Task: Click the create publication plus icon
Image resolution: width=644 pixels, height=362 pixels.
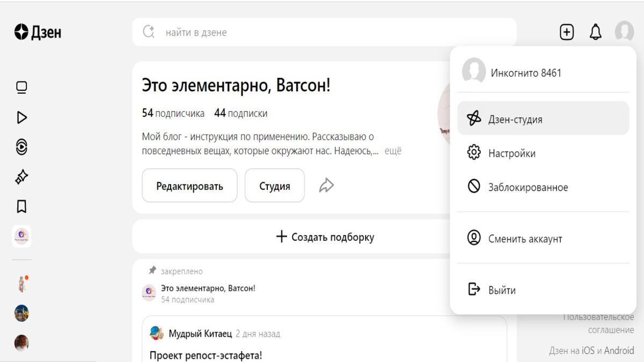Action: 567,32
